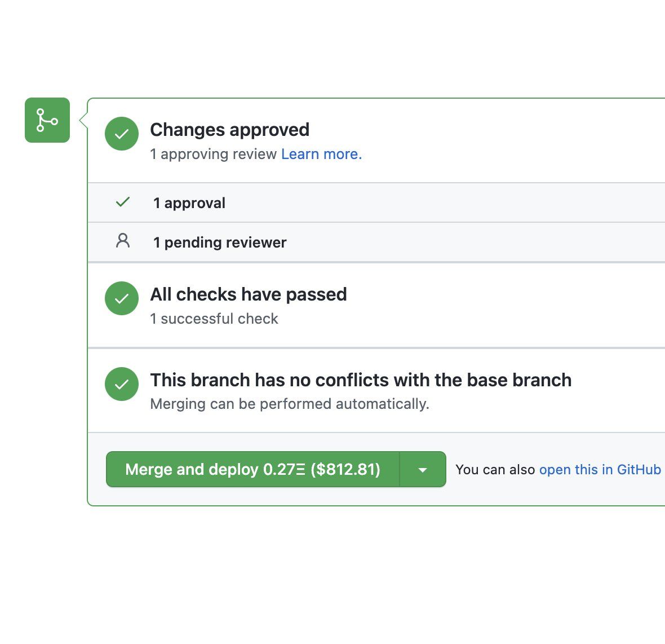The image size is (665, 644).
Task: Click the All checks have passed heading
Action: [248, 294]
